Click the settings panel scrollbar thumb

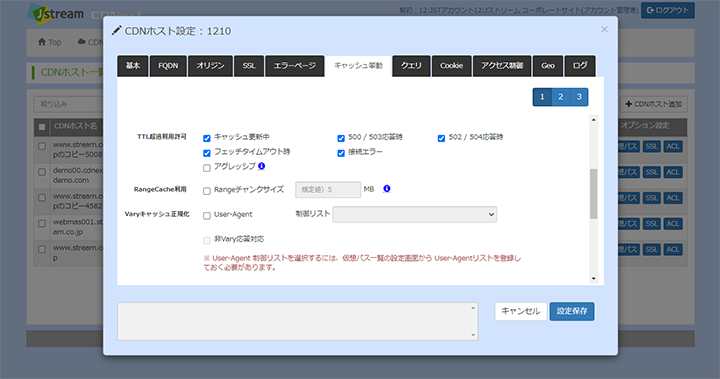coord(593,193)
